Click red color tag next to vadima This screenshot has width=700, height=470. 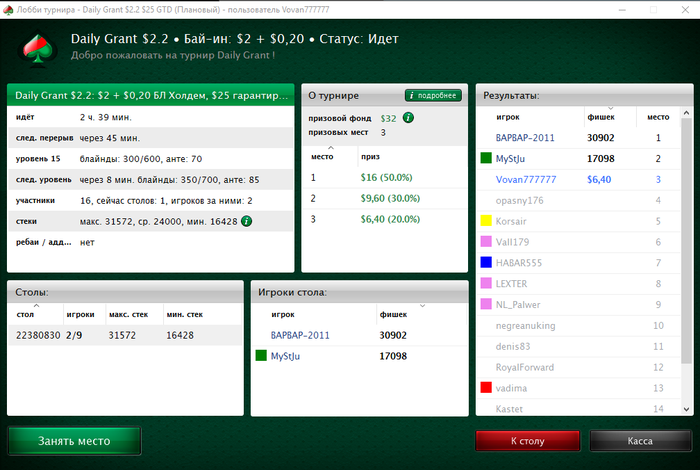pyautogui.click(x=486, y=387)
